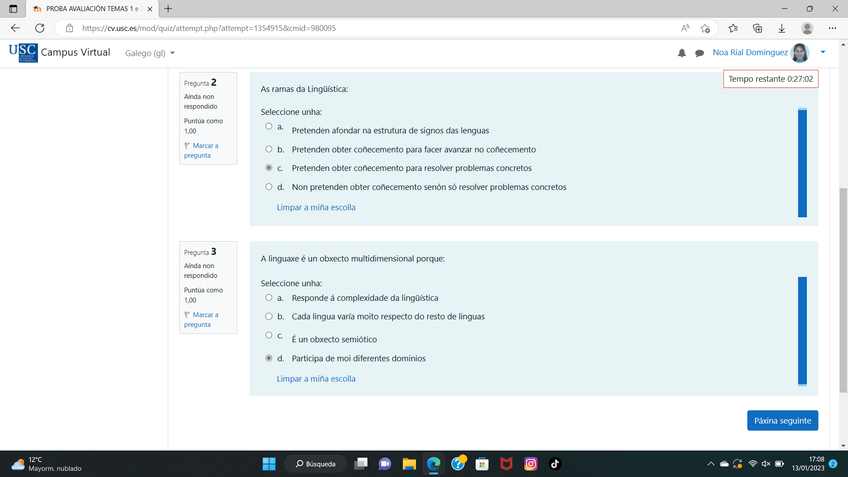Expand the Galego (gl) language dropdown

150,53
